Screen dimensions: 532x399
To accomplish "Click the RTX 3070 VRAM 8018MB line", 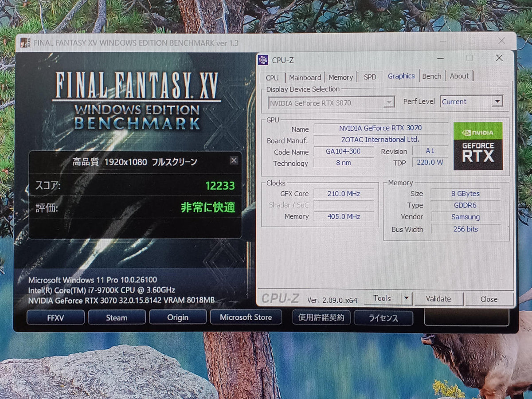I will [121, 300].
